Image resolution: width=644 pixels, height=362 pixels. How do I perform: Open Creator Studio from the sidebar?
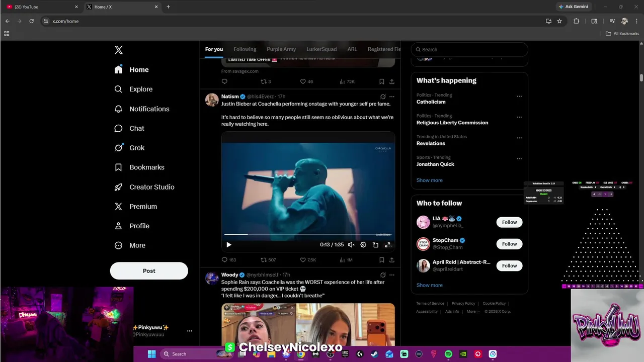tap(144, 187)
